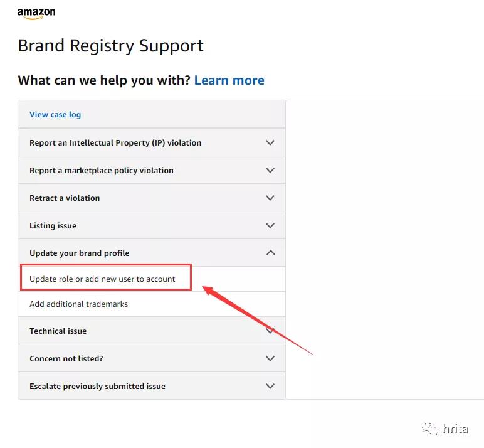Open the Learn more link
This screenshot has height=448, width=484.
[229, 80]
